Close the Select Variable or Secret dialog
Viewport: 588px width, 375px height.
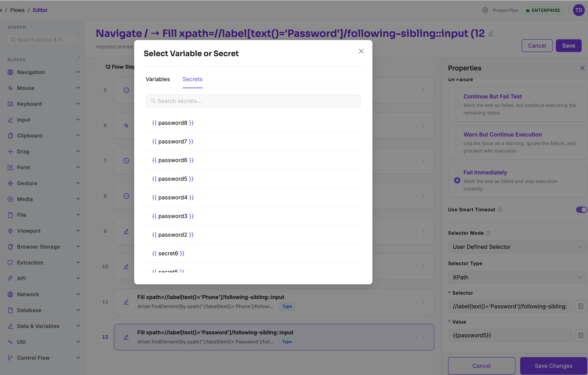(x=361, y=51)
